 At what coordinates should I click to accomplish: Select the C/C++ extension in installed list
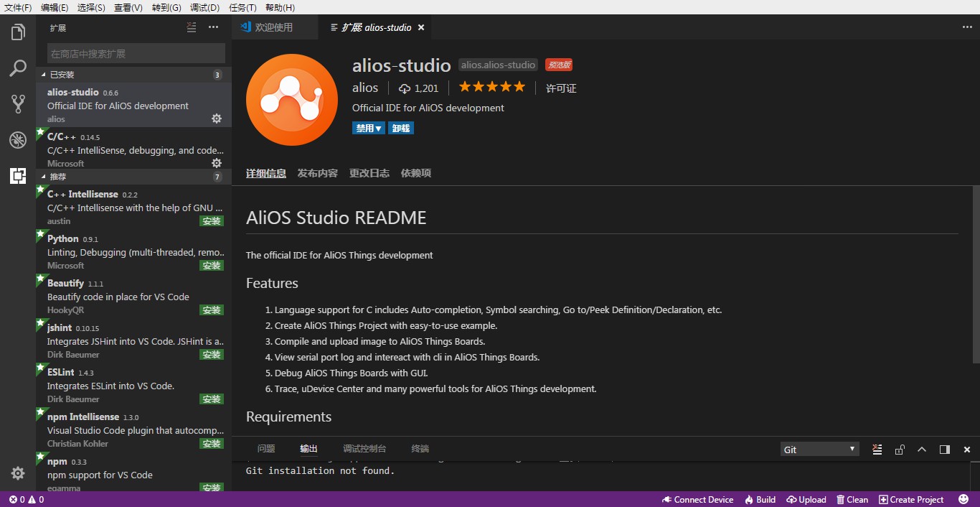pyautogui.click(x=133, y=149)
